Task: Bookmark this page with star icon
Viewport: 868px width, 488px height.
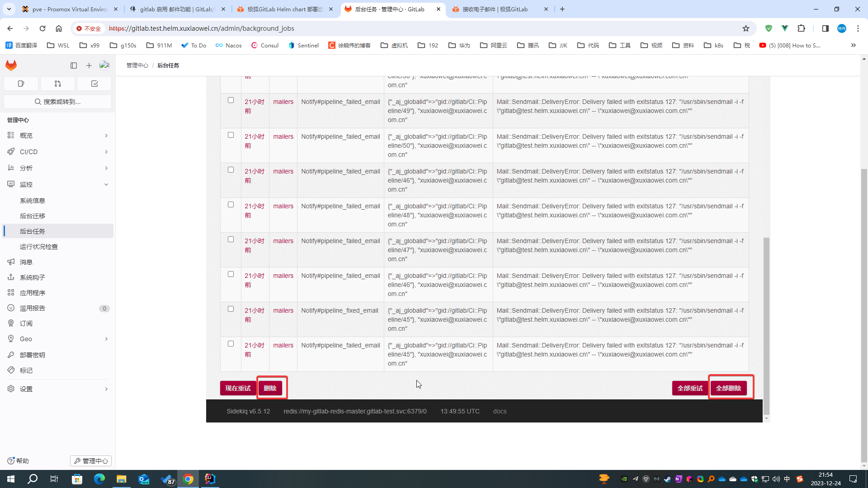Action: click(746, 28)
